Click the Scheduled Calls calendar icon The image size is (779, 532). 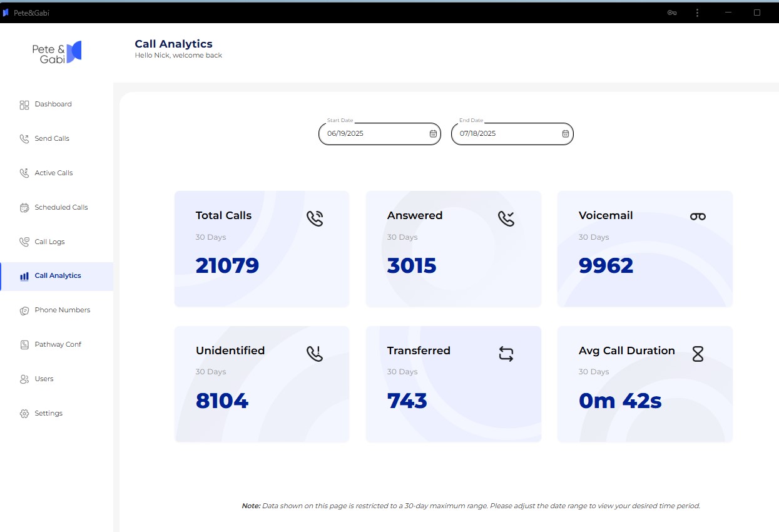pyautogui.click(x=24, y=208)
